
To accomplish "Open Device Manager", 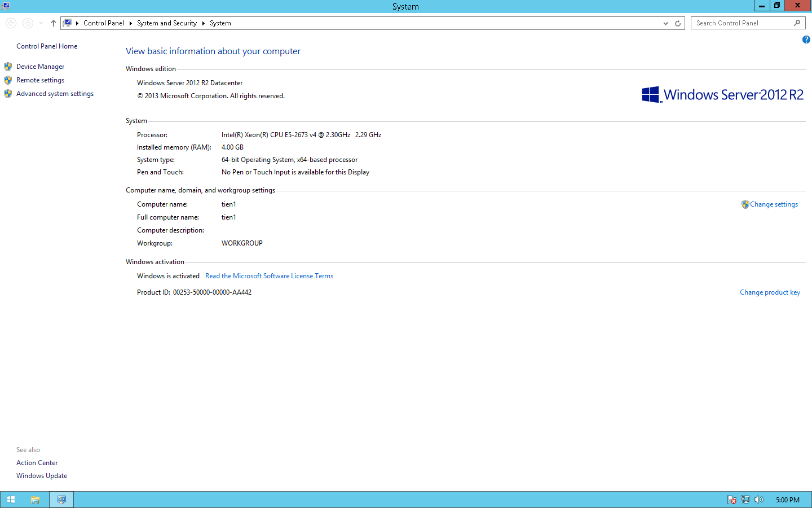I will click(40, 67).
